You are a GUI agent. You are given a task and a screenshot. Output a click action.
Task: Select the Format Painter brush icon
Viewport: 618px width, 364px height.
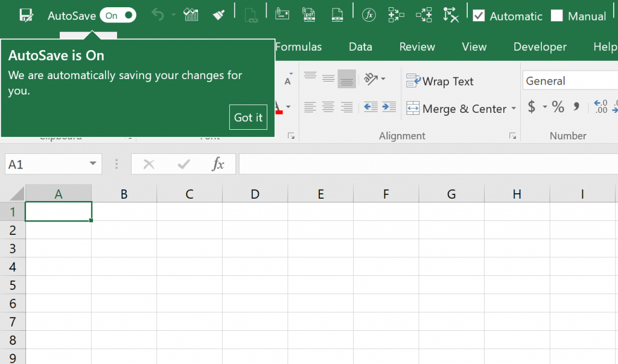pos(219,14)
